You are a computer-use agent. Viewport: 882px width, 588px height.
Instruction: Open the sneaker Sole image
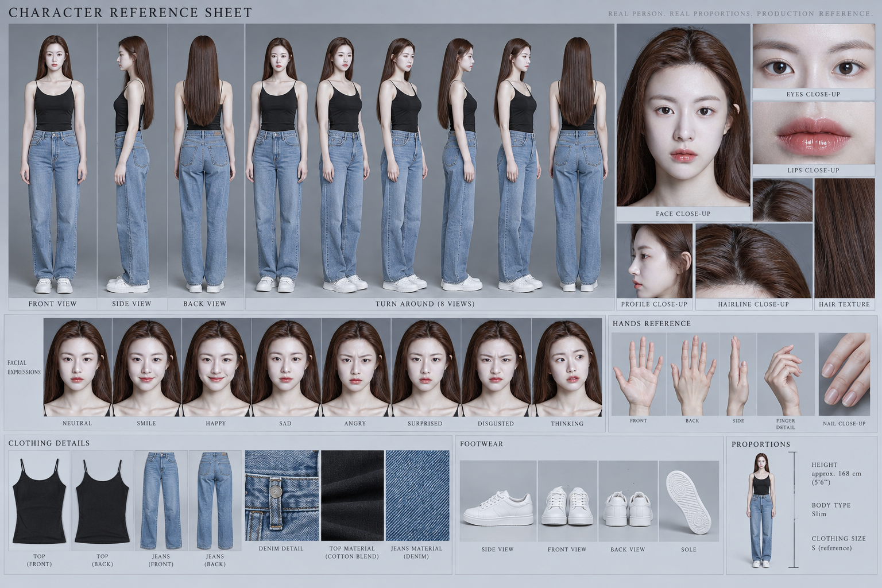pos(689,501)
